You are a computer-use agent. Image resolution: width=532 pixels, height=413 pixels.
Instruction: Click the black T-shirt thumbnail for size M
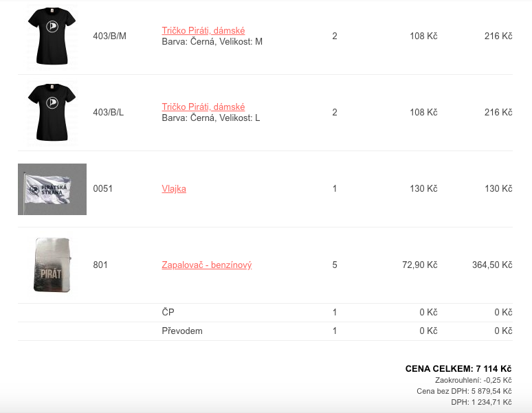pos(52,36)
